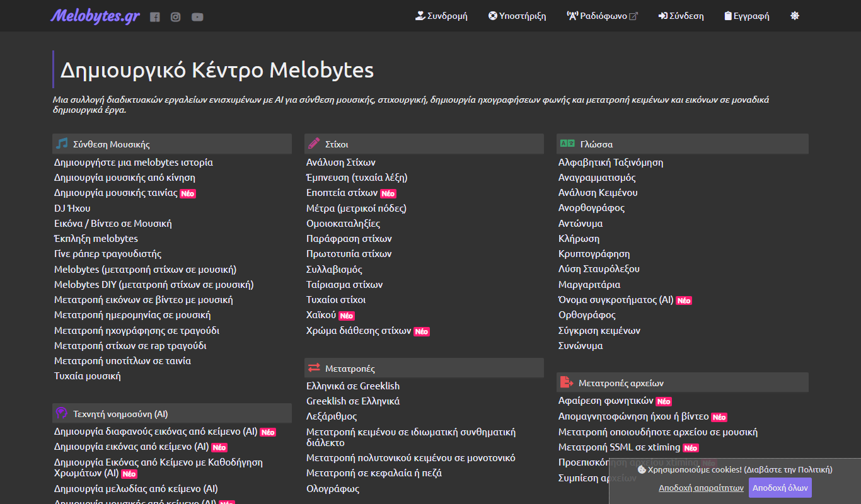Open Ανάλυση Στίχων

coord(341,162)
